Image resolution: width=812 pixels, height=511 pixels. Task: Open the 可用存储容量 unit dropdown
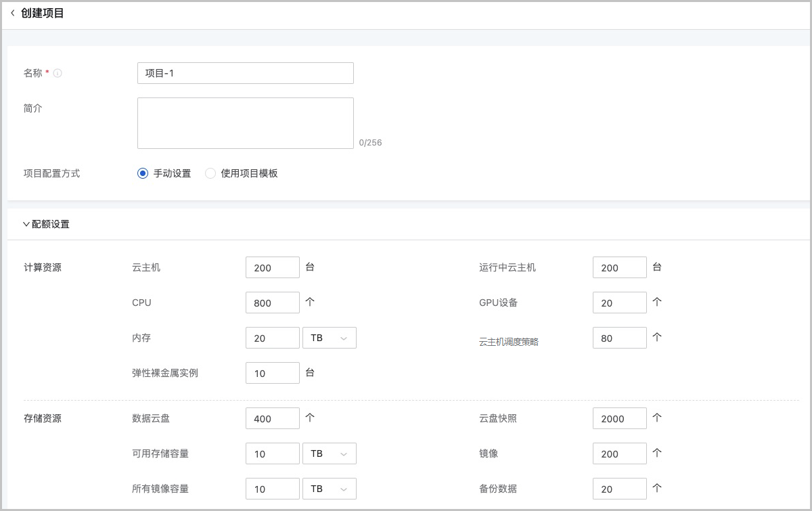point(329,453)
